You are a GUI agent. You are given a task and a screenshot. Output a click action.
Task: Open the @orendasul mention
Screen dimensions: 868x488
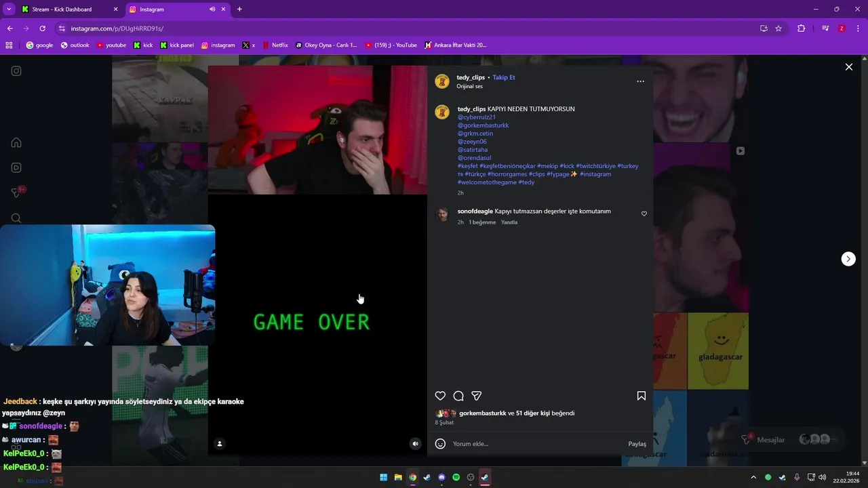[x=474, y=158]
